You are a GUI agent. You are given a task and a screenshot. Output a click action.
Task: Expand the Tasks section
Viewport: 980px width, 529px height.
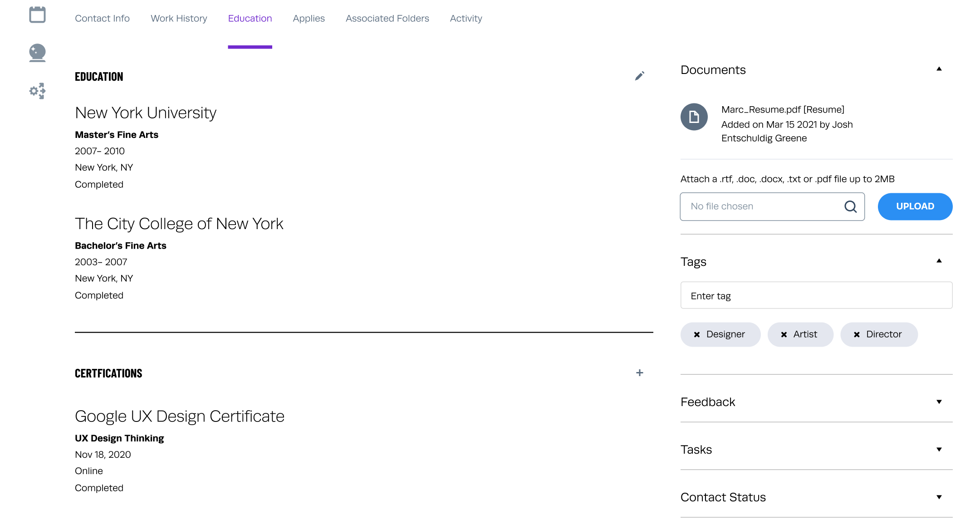(x=939, y=450)
